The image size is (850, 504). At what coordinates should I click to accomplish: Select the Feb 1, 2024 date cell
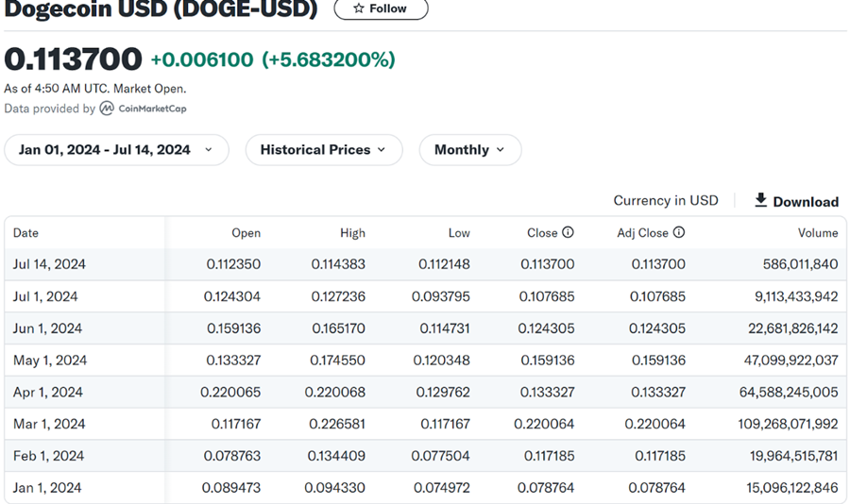(49, 456)
